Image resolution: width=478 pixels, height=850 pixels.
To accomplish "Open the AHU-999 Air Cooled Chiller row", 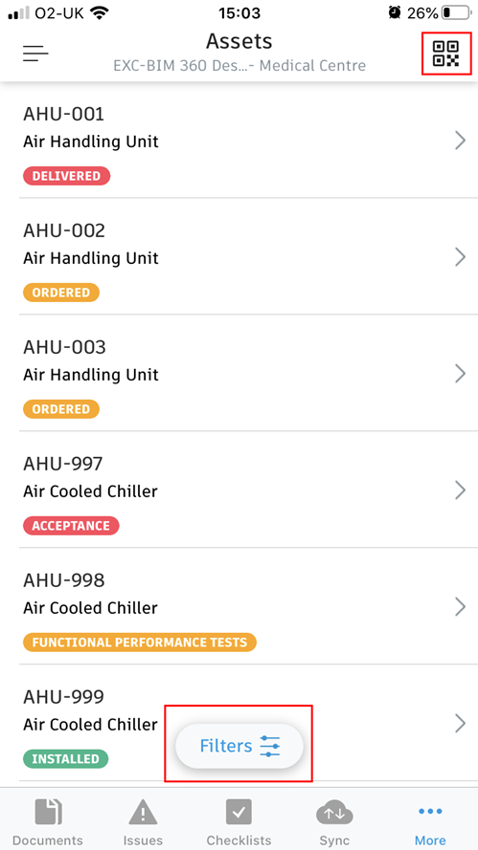I will pos(239,723).
